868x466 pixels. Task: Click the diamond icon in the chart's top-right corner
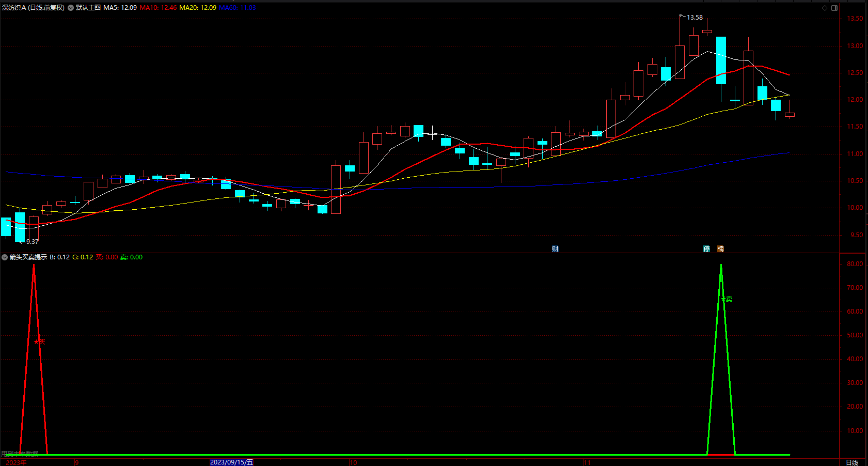[x=825, y=8]
